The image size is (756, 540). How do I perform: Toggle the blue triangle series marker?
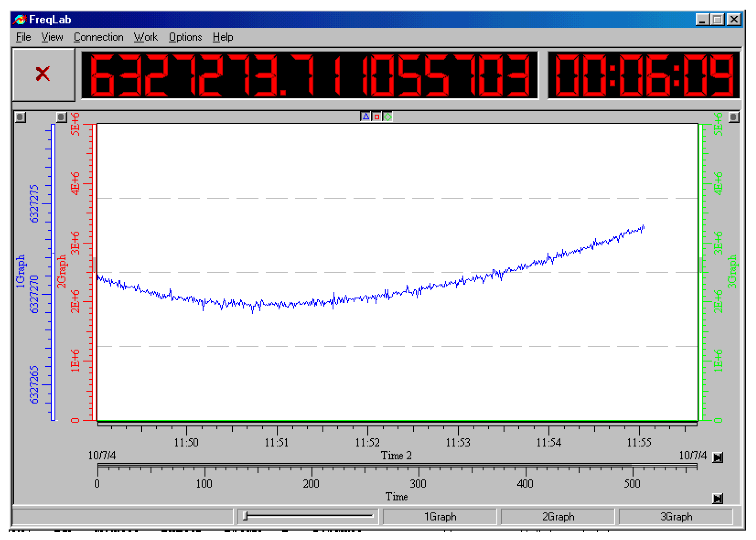pyautogui.click(x=366, y=117)
